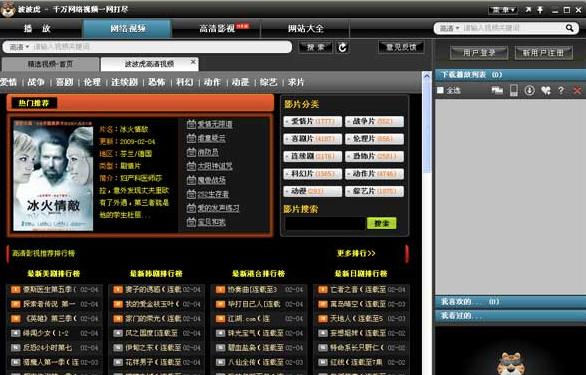
Task: Click the 用户登录 button
Action: 479,53
